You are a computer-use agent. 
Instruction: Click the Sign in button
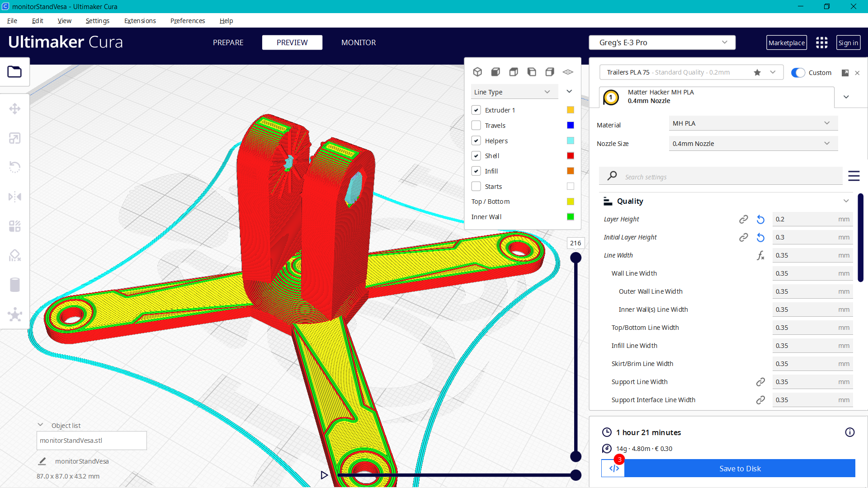(848, 42)
